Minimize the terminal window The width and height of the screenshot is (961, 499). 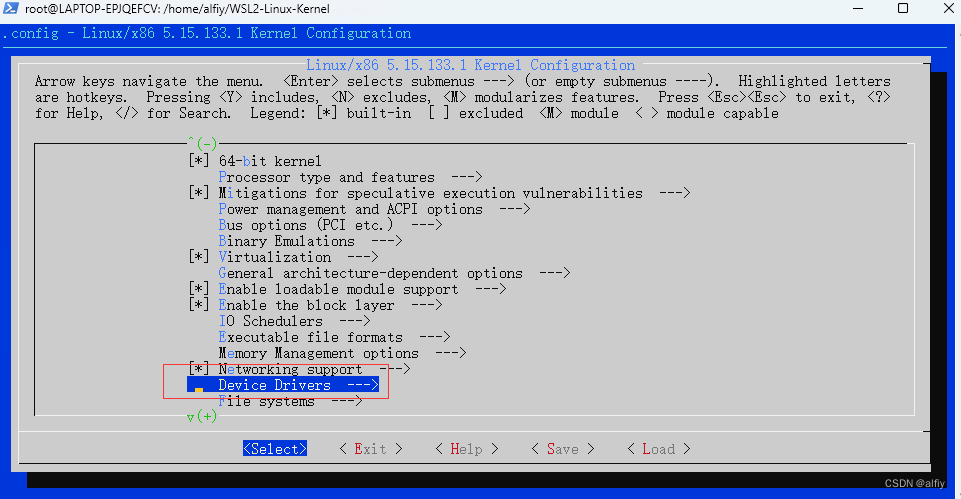click(x=857, y=9)
